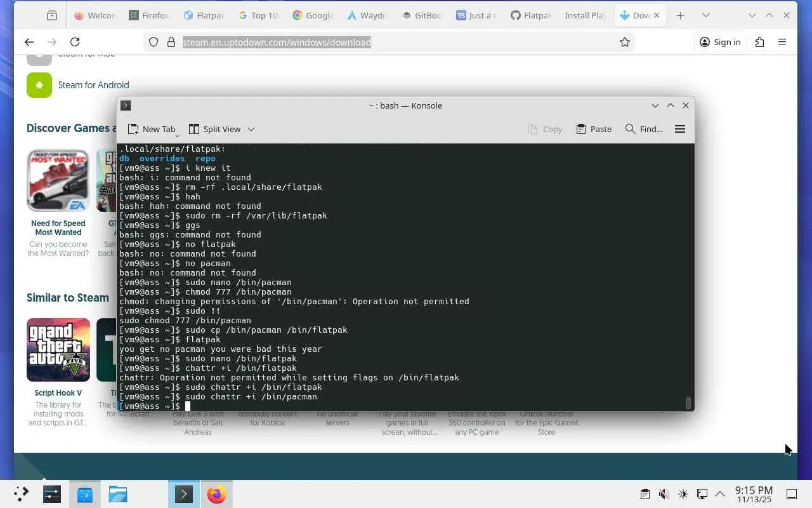
Task: Click the Find search icon in Konsole
Action: pyautogui.click(x=630, y=129)
